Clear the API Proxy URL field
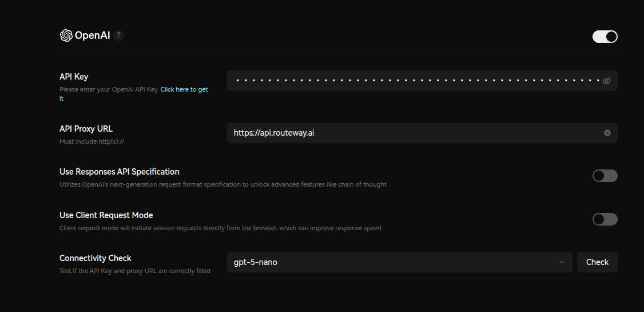 [607, 133]
